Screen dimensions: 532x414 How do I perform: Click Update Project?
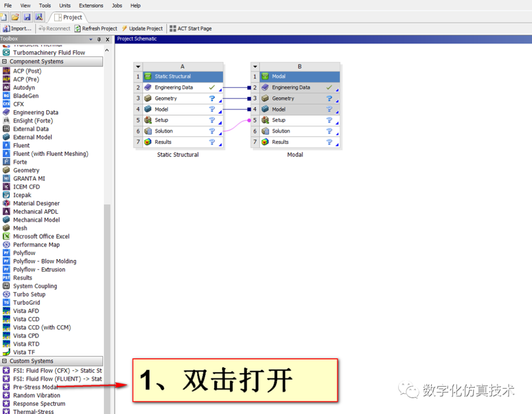point(142,29)
